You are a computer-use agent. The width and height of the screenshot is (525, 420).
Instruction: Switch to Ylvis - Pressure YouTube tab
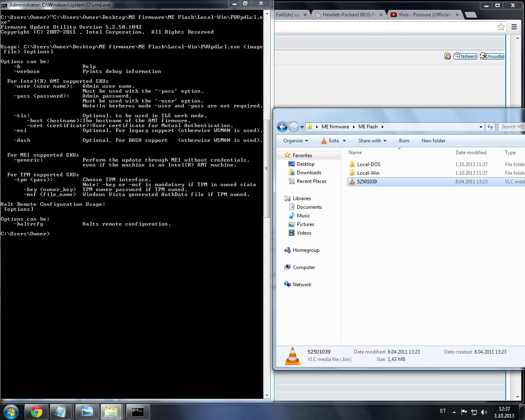pyautogui.click(x=425, y=15)
